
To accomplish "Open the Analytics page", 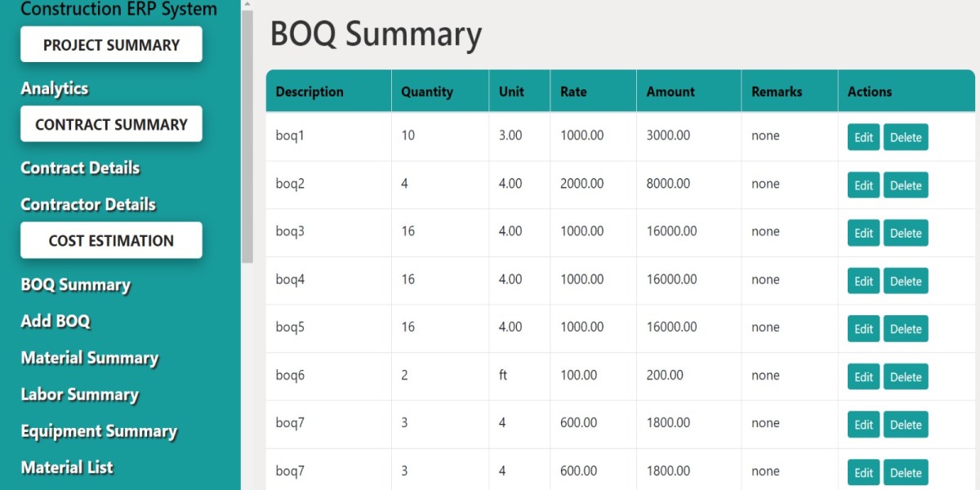I will 55,89.
